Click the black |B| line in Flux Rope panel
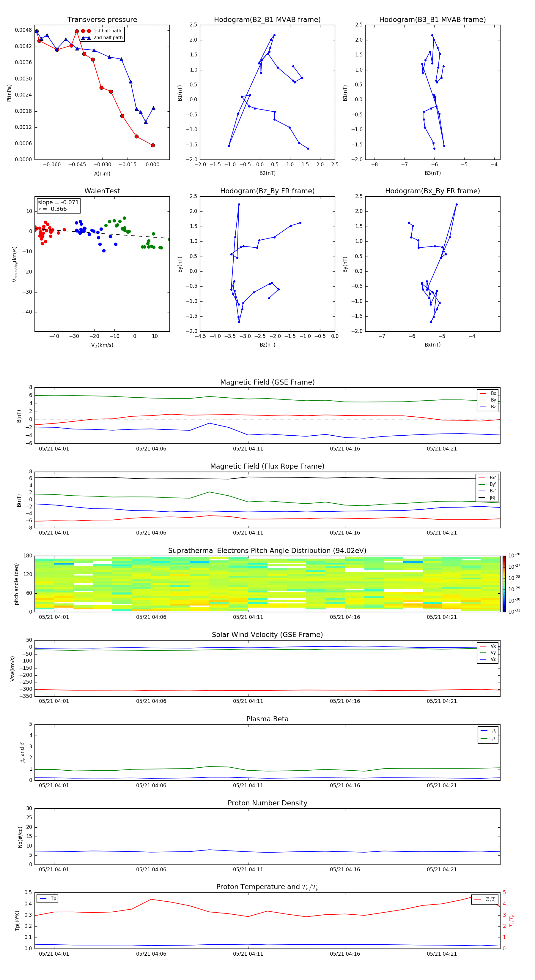 (267, 478)
